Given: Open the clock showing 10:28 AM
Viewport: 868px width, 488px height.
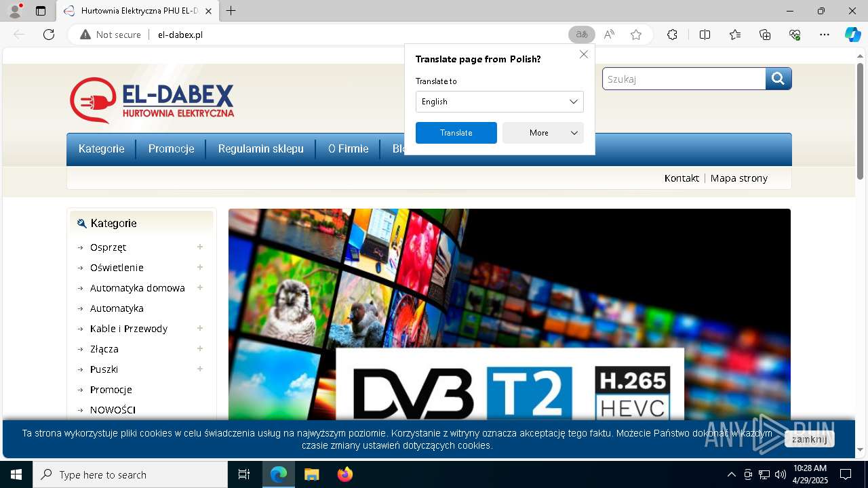Looking at the screenshot, I should click(x=810, y=474).
